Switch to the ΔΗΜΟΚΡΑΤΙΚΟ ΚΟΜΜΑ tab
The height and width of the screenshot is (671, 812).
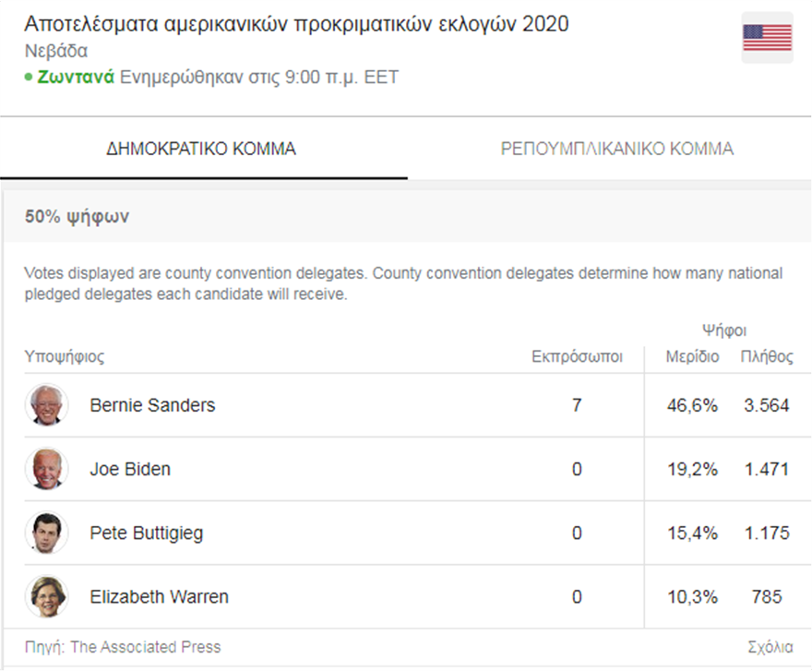202,149
